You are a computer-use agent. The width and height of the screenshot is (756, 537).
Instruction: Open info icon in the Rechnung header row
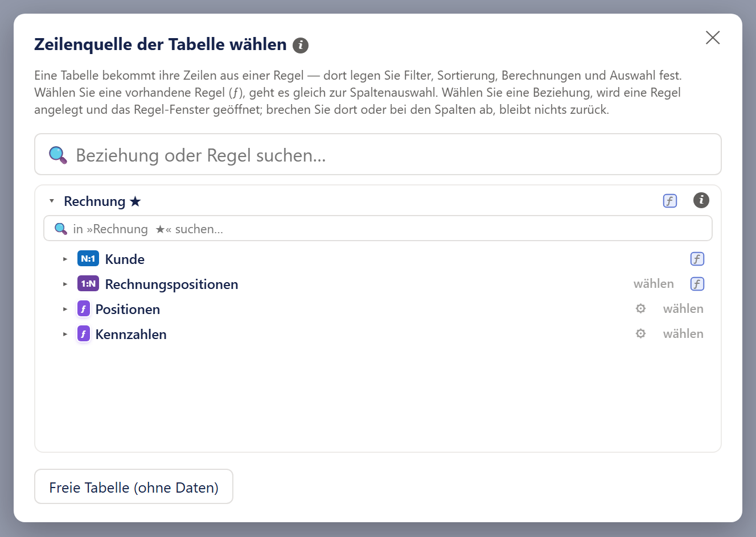tap(701, 200)
